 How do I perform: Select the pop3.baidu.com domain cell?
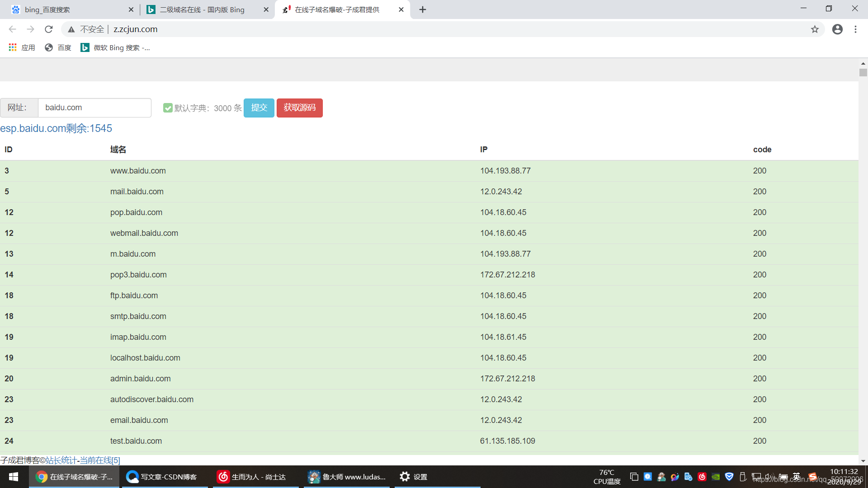click(138, 275)
